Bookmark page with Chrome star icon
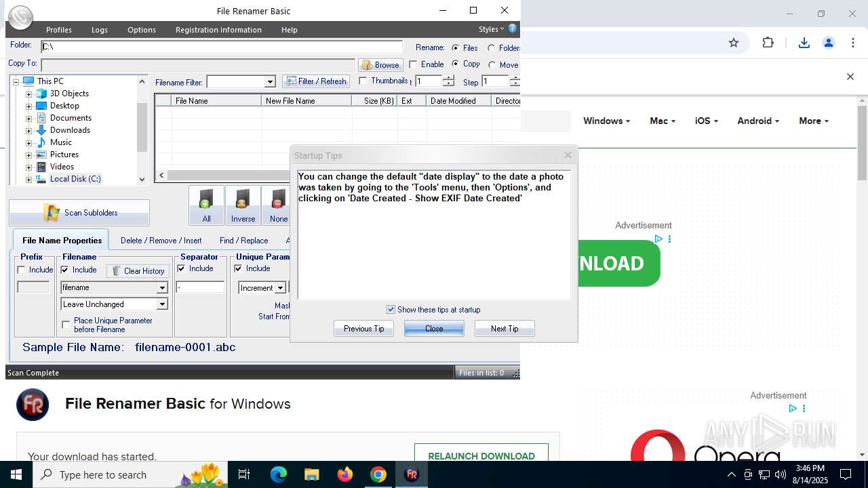 [x=734, y=43]
